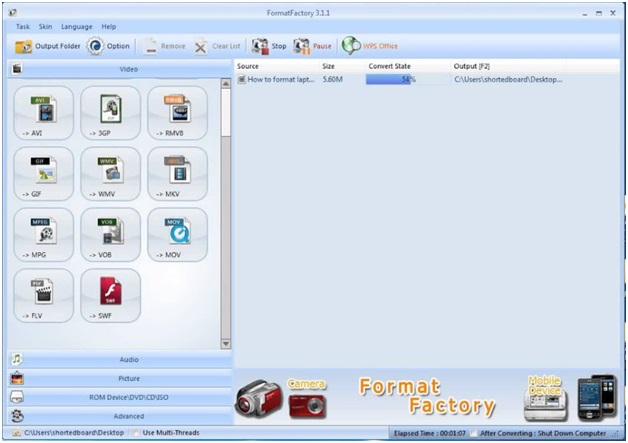Click the video list scroll down arrow
628x443 pixels.
[x=226, y=344]
